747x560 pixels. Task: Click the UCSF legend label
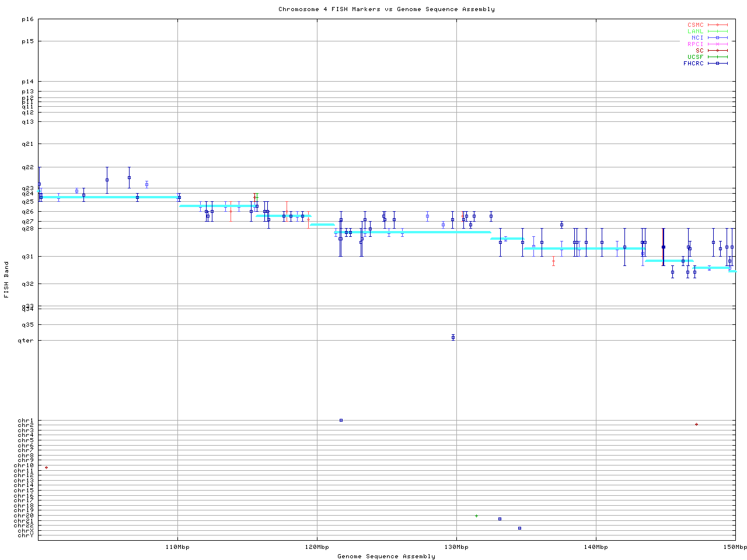click(x=695, y=57)
